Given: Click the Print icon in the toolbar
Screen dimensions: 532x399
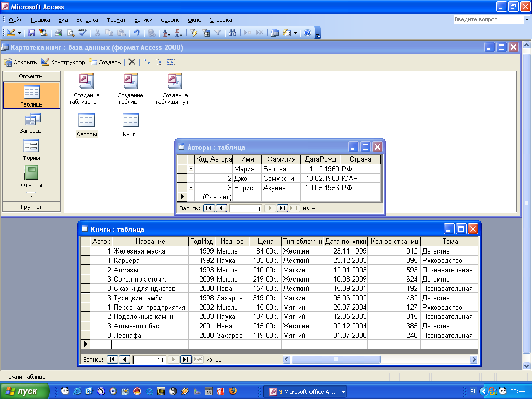Looking at the screenshot, I should point(59,33).
